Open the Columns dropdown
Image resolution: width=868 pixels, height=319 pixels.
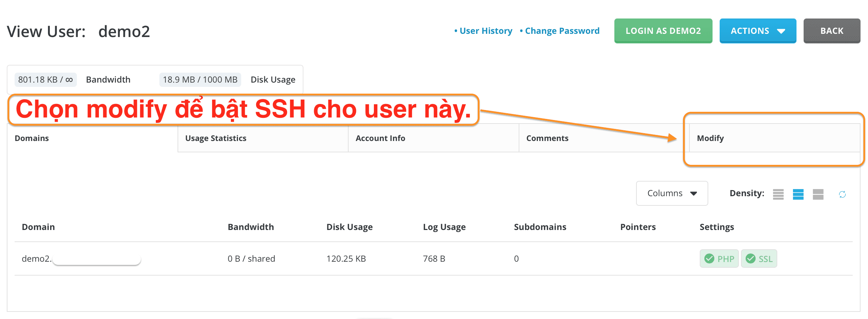coord(672,193)
